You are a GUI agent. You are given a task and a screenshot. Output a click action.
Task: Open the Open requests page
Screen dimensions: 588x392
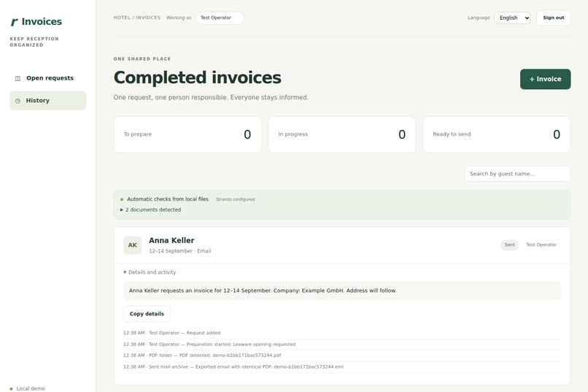[47, 78]
